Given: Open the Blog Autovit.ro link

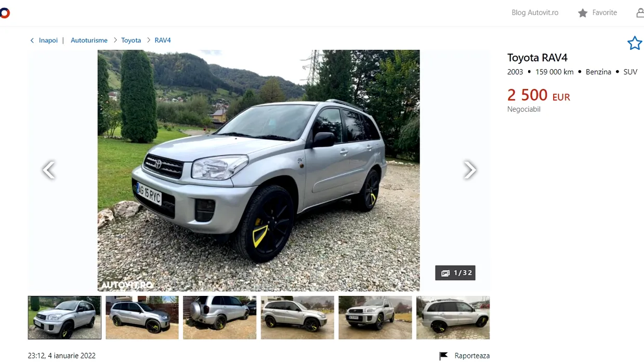Looking at the screenshot, I should [535, 12].
